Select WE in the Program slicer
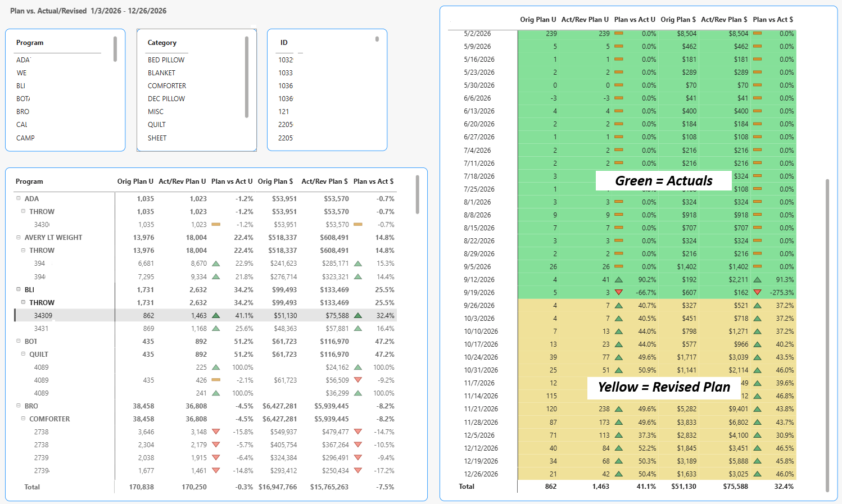This screenshot has height=504, width=842. coord(21,73)
